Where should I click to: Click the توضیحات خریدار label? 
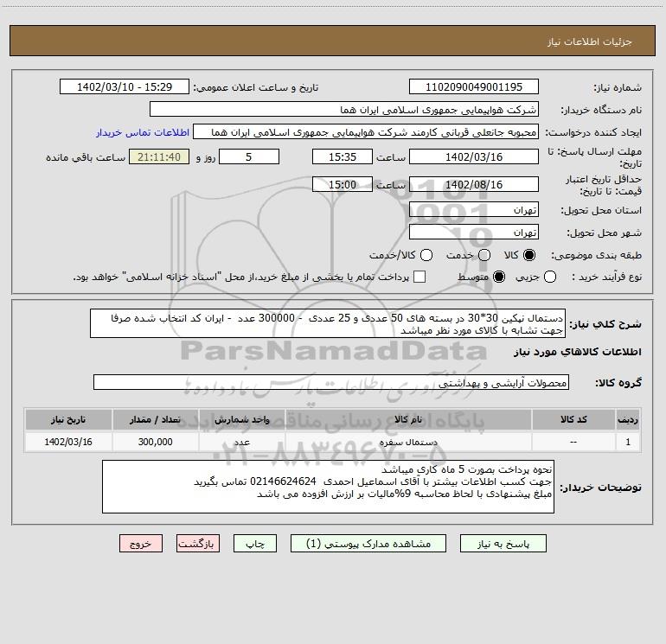(600, 488)
